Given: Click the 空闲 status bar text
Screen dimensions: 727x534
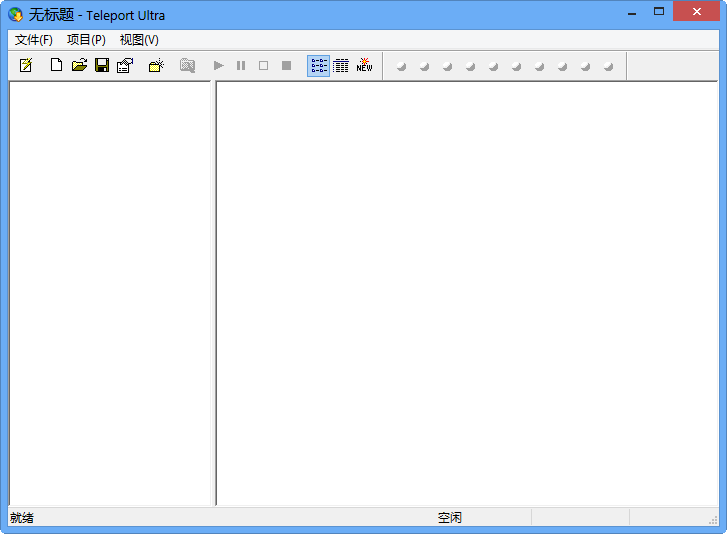Looking at the screenshot, I should click(450, 517).
